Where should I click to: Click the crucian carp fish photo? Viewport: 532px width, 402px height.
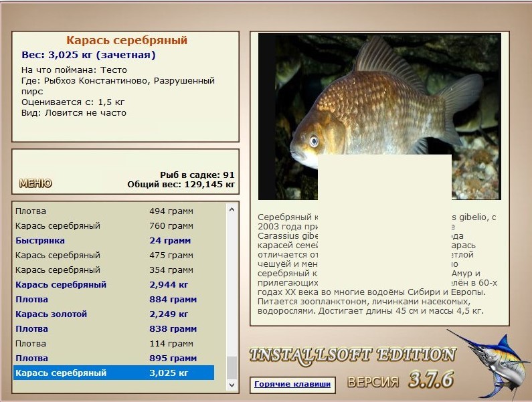(x=379, y=116)
